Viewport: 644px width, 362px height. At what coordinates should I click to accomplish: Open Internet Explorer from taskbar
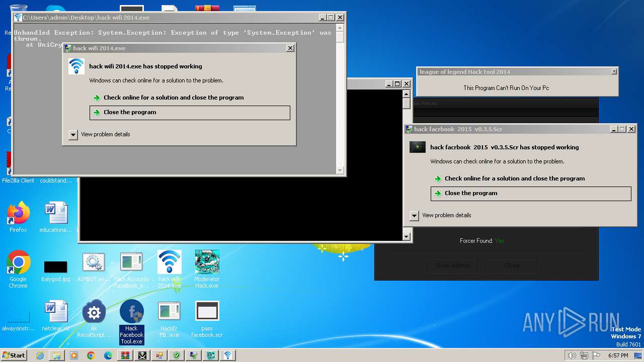coord(40,355)
